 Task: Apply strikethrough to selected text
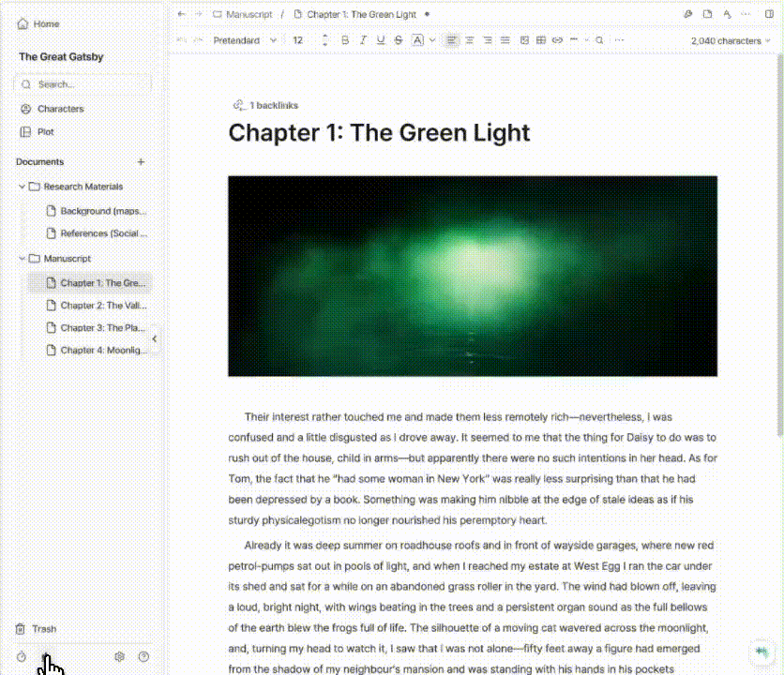pos(396,40)
